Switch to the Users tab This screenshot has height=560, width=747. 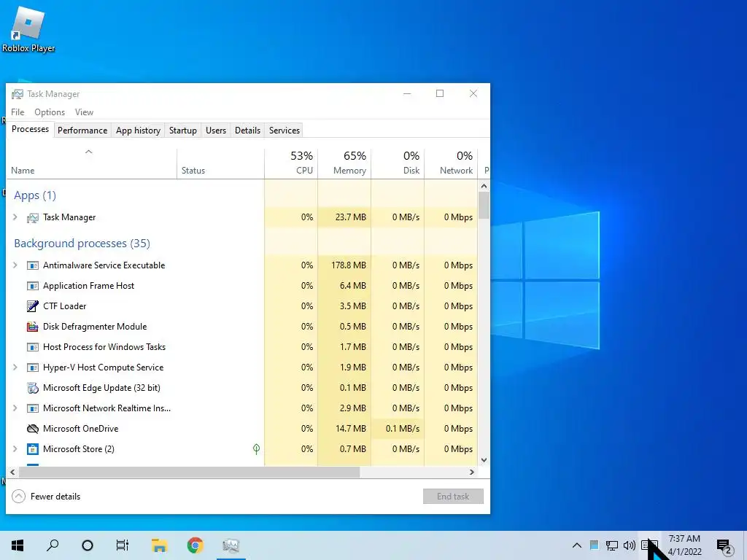tap(216, 131)
